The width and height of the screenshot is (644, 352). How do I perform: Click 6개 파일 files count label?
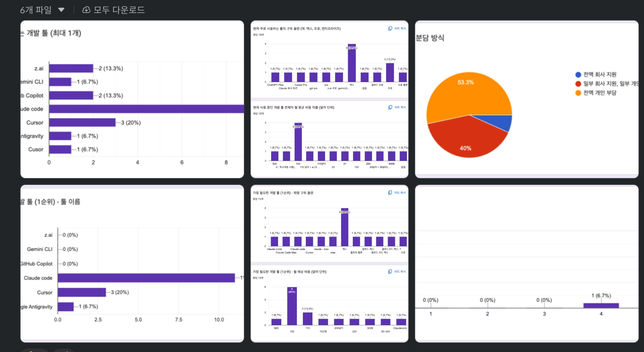click(36, 10)
